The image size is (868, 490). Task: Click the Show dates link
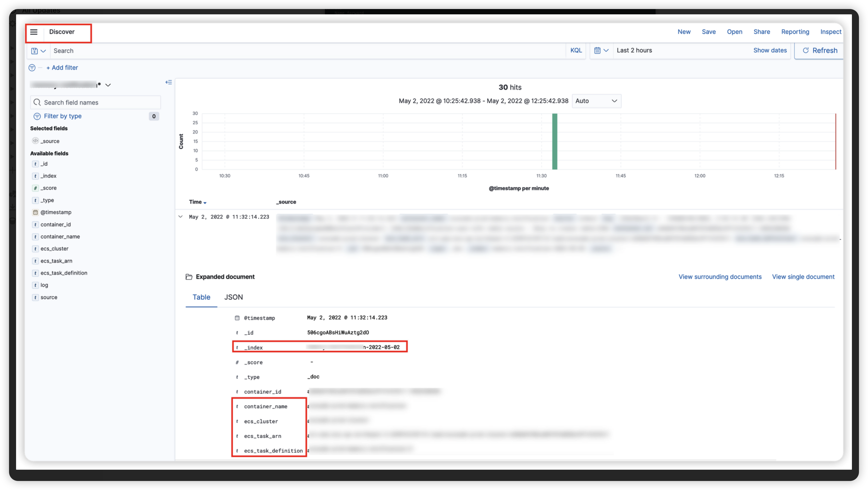click(x=770, y=50)
